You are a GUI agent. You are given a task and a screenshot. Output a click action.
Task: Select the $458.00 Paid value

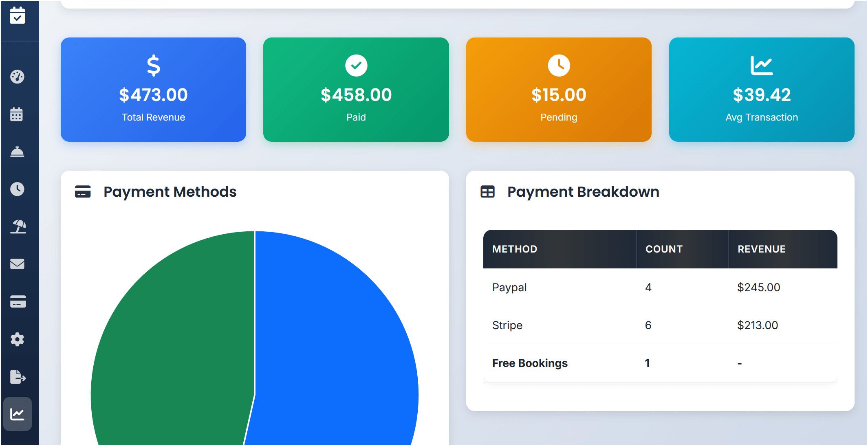pos(356,95)
